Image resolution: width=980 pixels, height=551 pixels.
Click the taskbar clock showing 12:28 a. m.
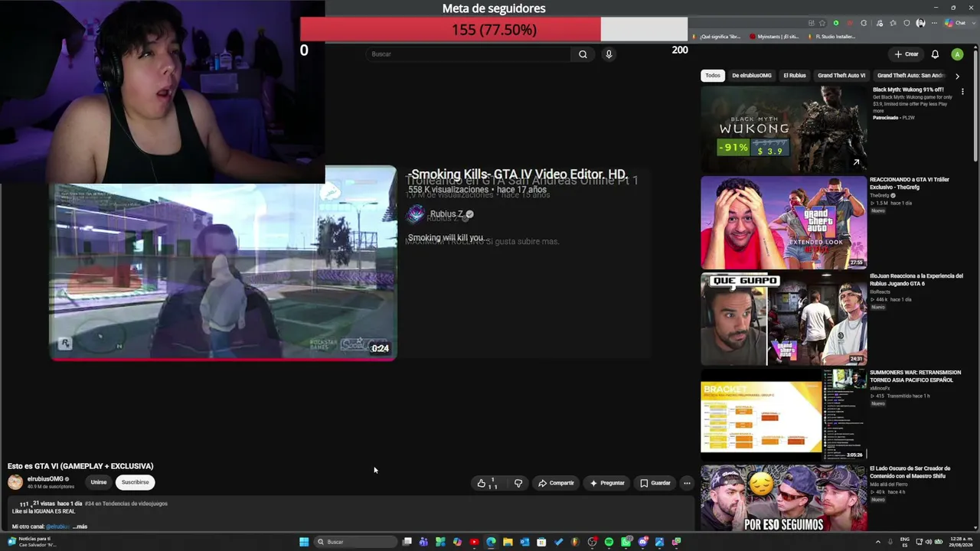960,542
